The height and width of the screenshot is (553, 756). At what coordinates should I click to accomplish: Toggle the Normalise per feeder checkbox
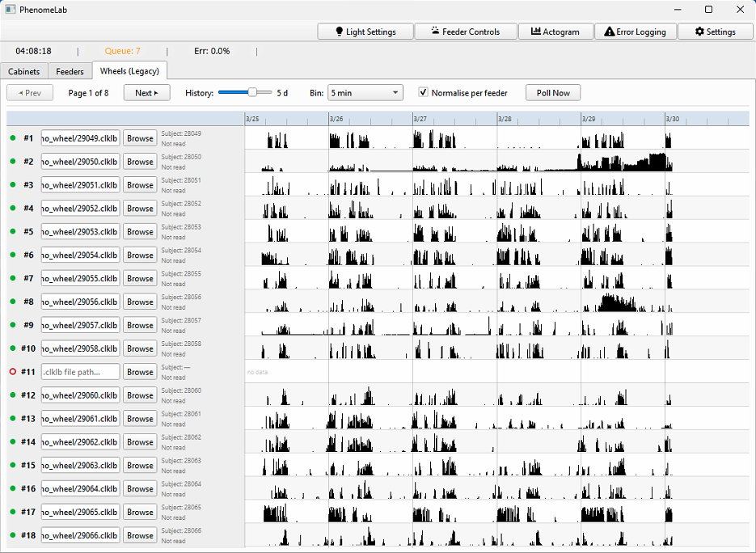click(423, 91)
